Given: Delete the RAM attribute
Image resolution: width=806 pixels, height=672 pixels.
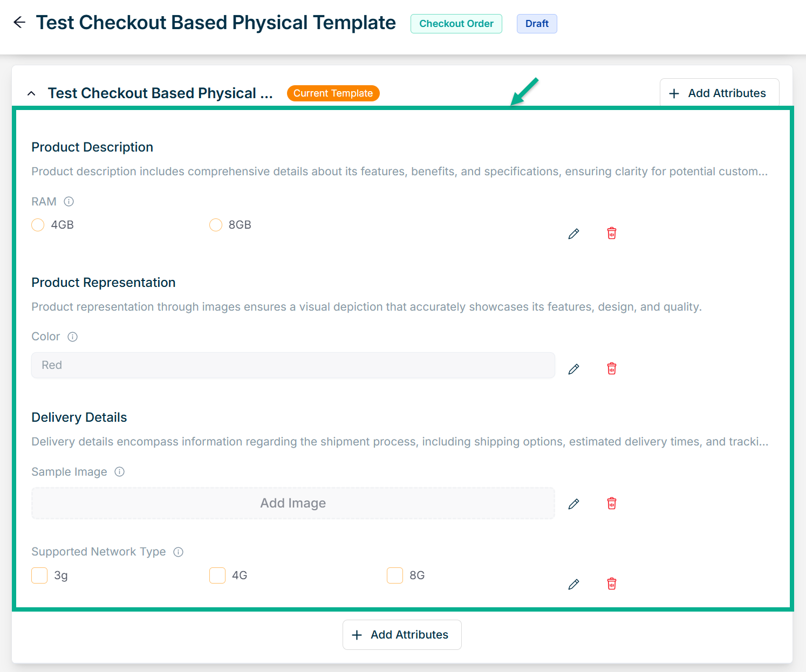Looking at the screenshot, I should click(x=612, y=234).
